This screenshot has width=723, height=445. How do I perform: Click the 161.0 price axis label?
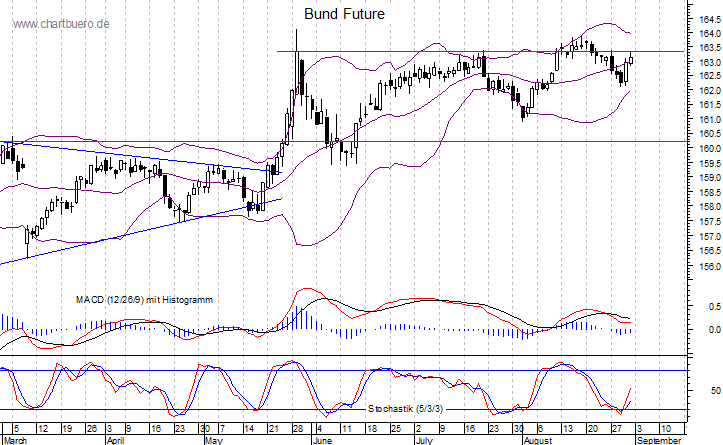710,120
